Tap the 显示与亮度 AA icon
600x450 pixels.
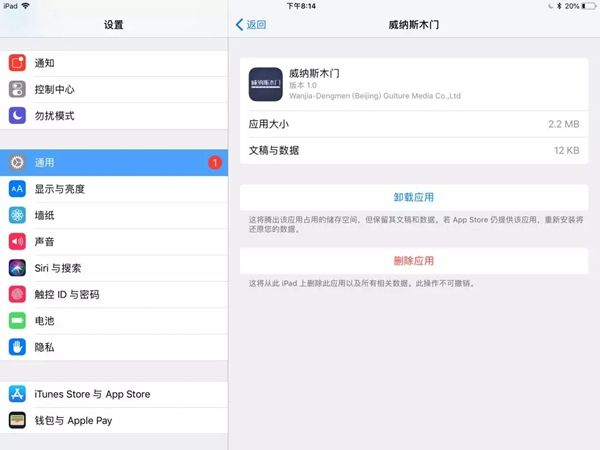(17, 189)
